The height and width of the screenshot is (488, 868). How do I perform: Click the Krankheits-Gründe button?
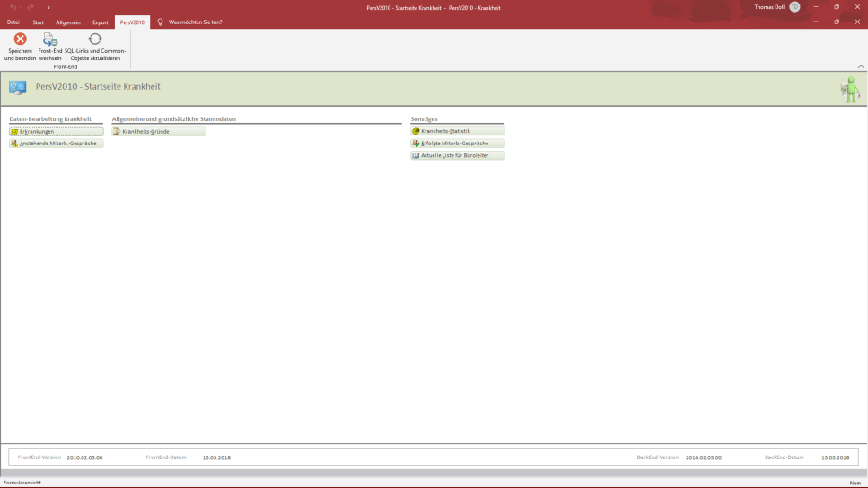[158, 131]
